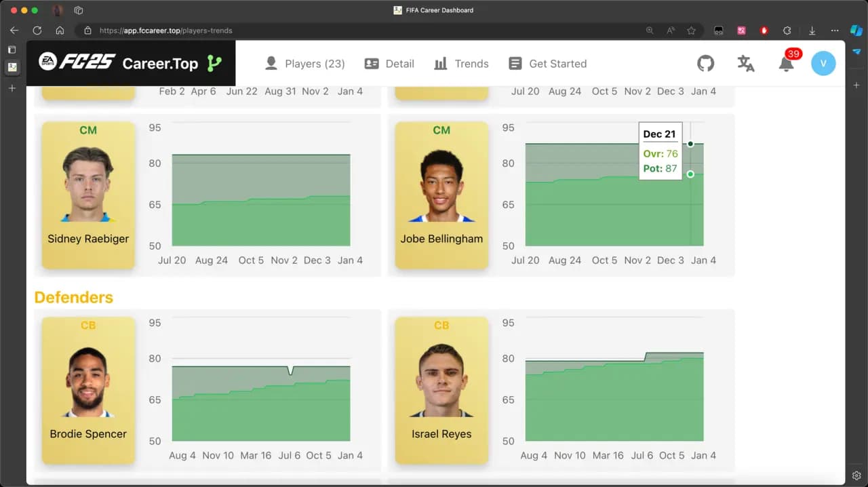The width and height of the screenshot is (868, 487).
Task: Toggle the vertical tabs panel icon
Action: [12, 50]
